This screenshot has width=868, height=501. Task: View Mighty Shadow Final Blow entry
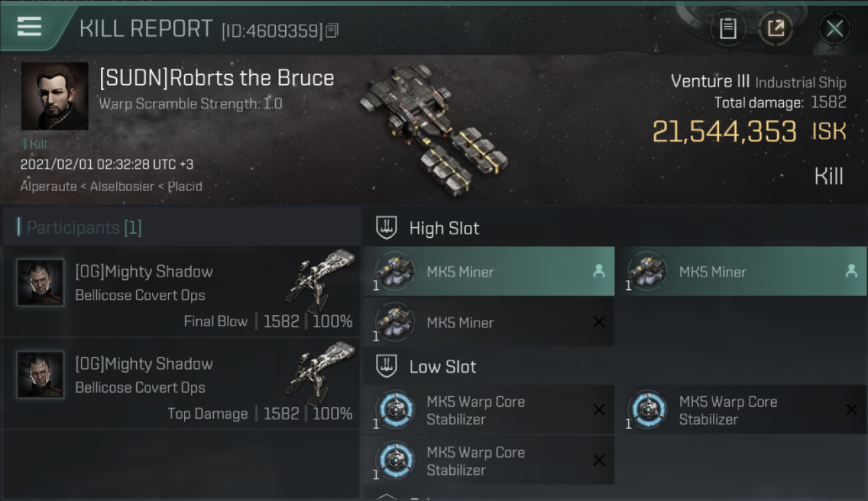click(x=181, y=291)
